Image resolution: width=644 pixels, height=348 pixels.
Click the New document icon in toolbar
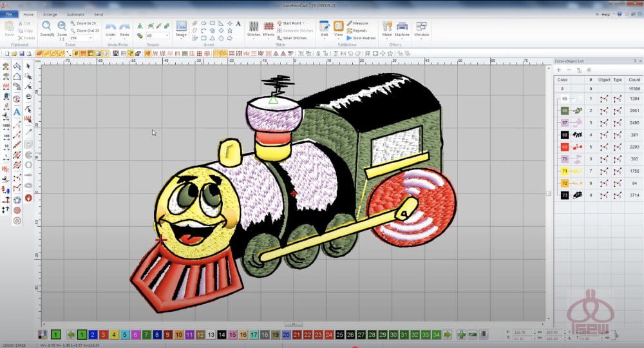[6, 53]
